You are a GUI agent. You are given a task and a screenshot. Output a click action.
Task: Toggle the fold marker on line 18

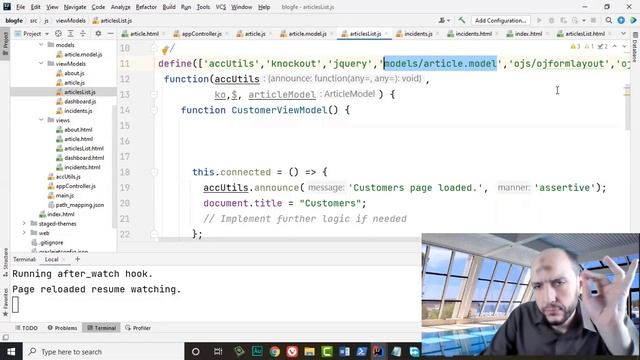coord(154,172)
